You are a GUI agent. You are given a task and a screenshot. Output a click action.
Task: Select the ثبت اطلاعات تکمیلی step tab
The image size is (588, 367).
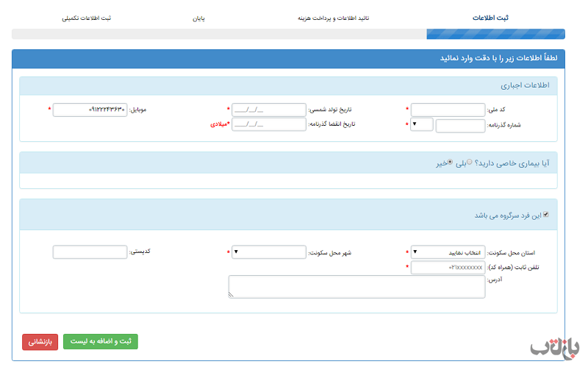click(x=86, y=18)
